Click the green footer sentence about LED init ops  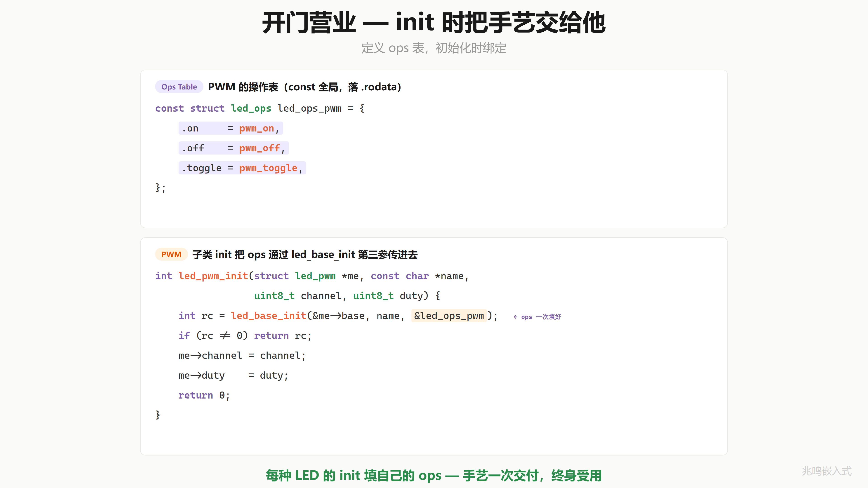(x=434, y=476)
